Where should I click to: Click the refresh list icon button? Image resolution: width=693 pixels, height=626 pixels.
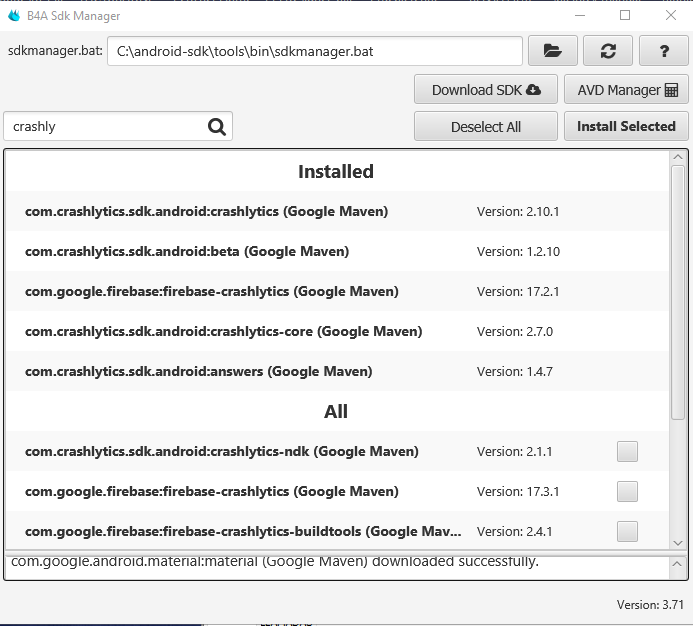point(607,51)
